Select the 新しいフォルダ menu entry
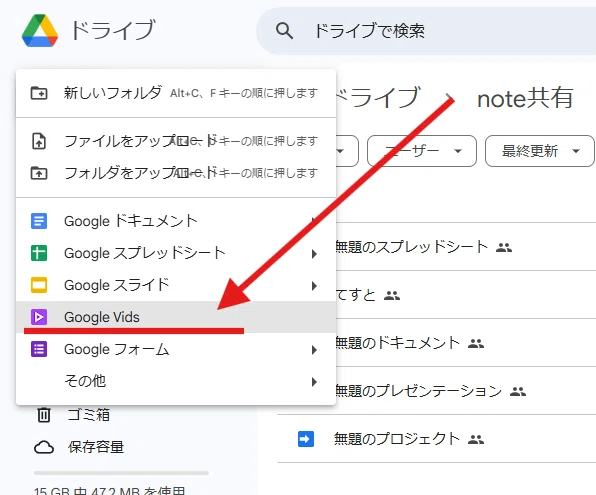Viewport: 596px width, 495px height. [x=176, y=93]
